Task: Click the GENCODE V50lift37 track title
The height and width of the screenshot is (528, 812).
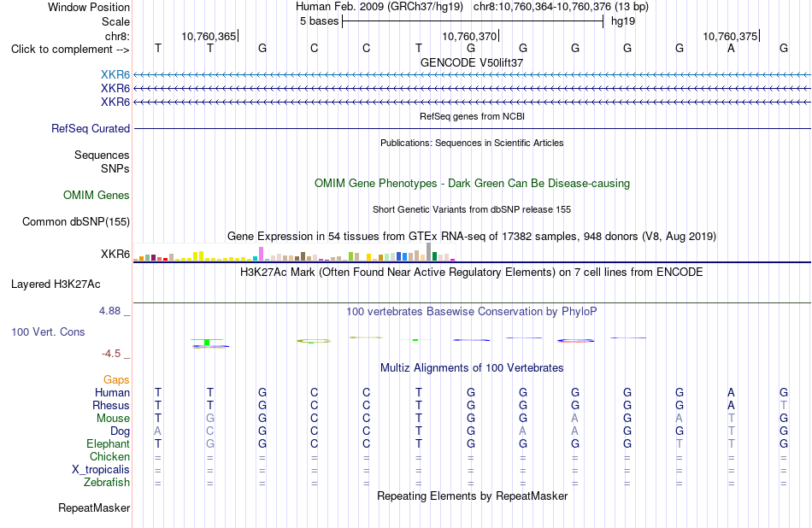Action: click(472, 62)
